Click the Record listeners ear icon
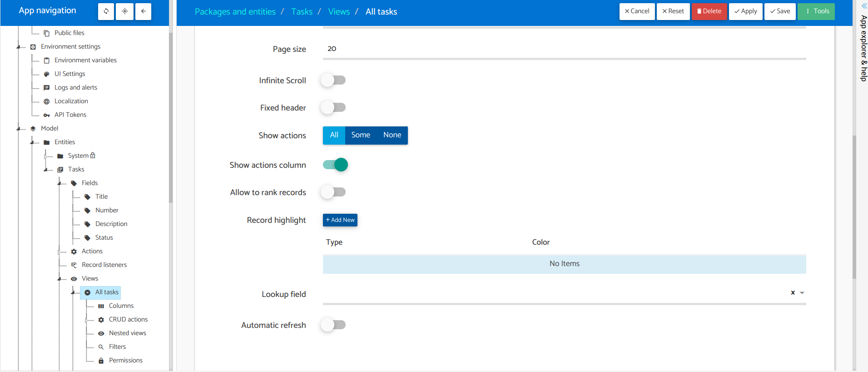868x372 pixels. (x=74, y=265)
